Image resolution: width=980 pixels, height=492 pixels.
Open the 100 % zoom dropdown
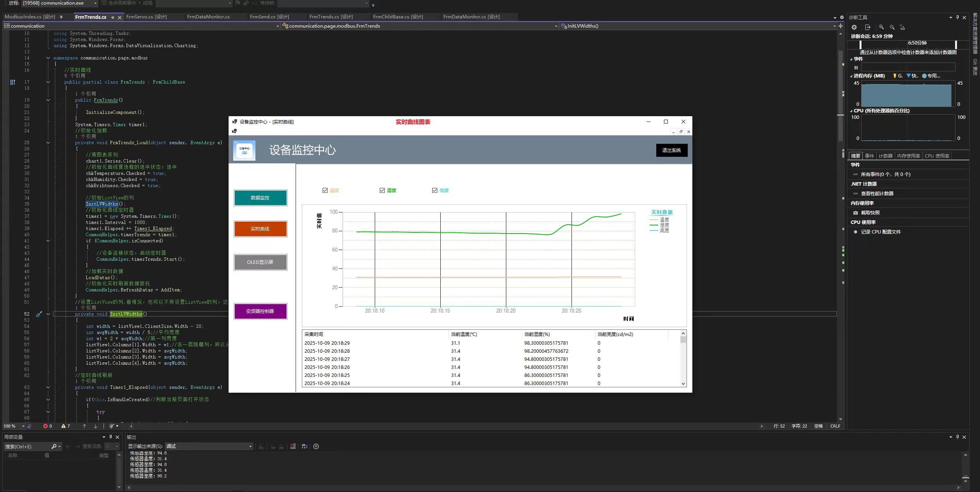23,426
